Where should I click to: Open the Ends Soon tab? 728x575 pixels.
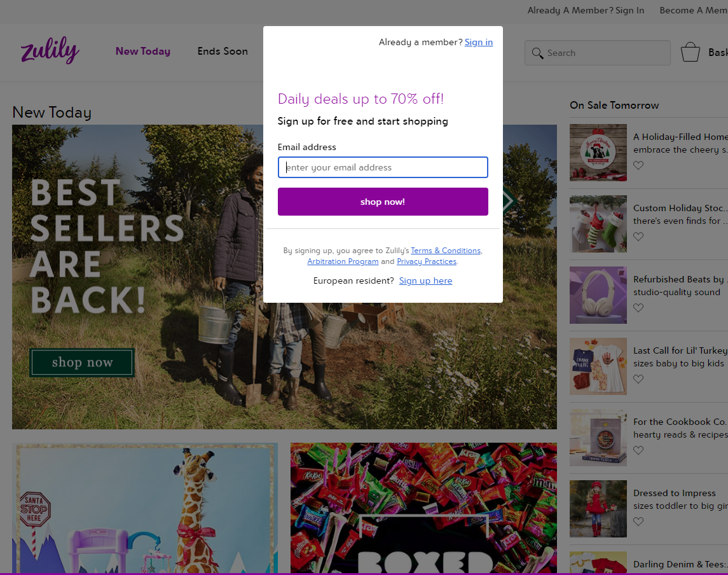coord(223,52)
